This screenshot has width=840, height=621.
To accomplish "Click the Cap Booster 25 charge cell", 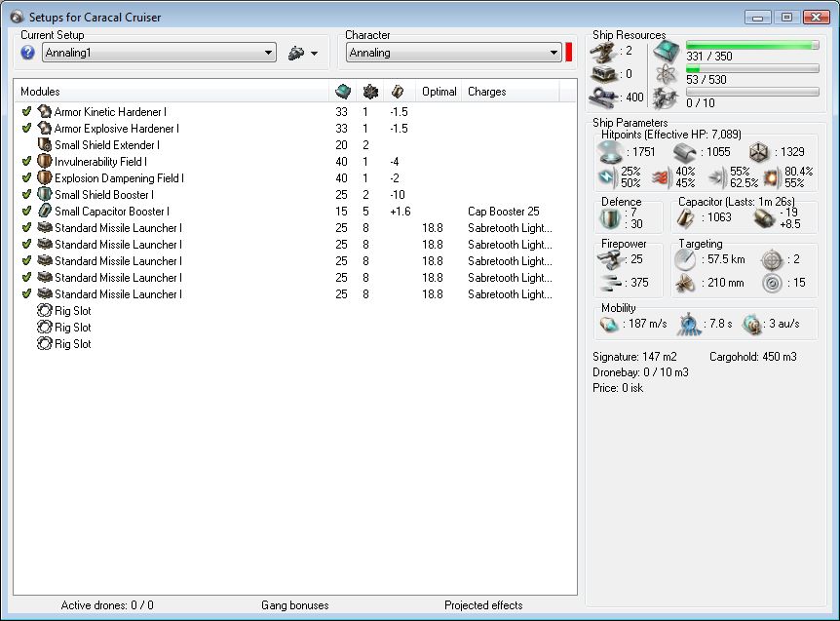I will (x=504, y=212).
